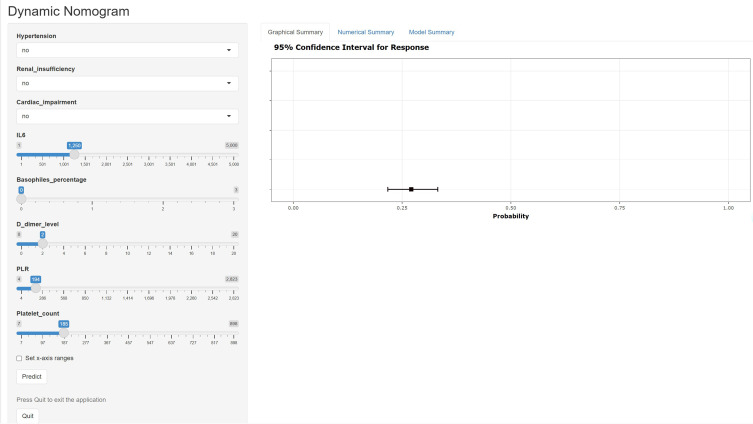Set D_dimer_level slider to the 10 tick

(x=128, y=244)
